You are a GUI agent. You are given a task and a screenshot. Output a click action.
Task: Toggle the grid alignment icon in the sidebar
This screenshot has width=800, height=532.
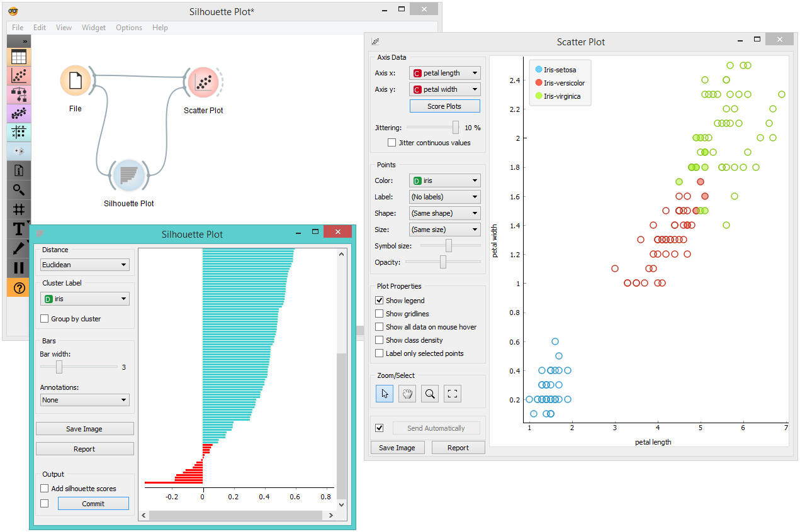pyautogui.click(x=19, y=209)
